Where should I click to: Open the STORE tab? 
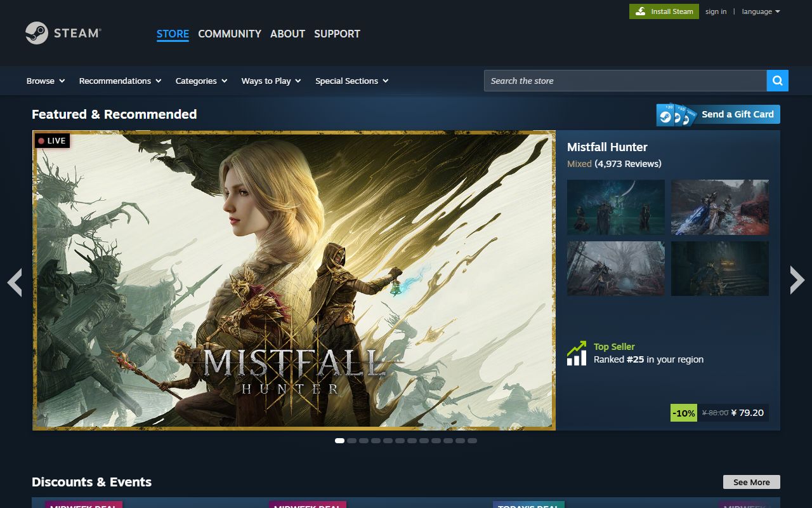173,34
